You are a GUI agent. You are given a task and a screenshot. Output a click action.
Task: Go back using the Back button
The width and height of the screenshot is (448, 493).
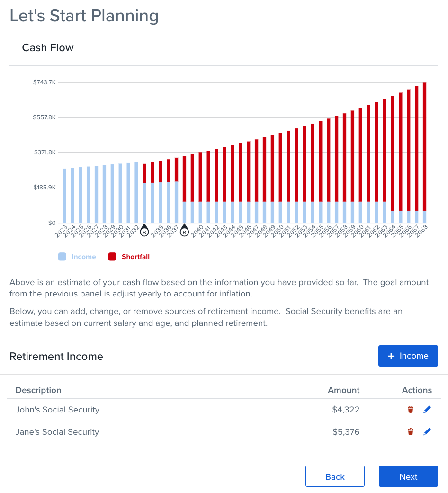tap(335, 476)
